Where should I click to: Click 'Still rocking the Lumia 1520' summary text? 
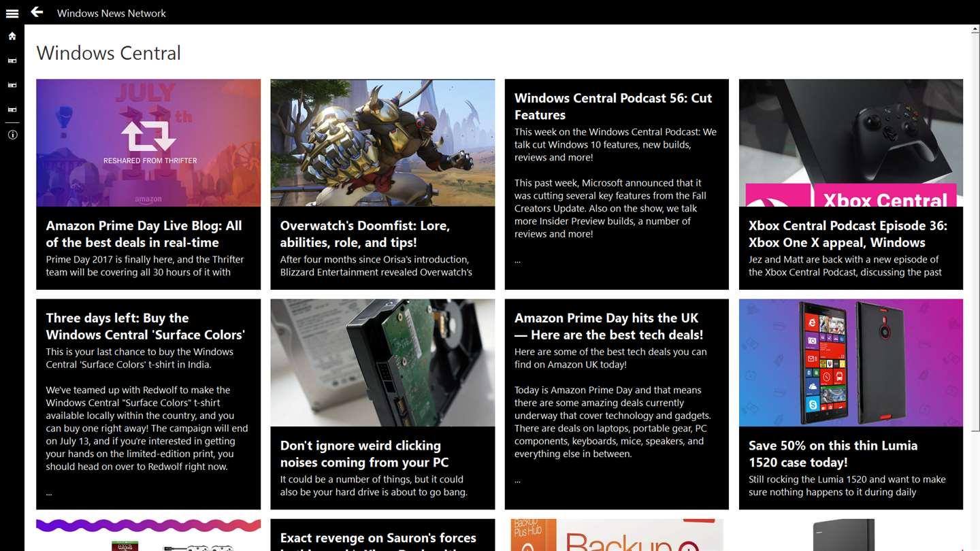click(847, 486)
